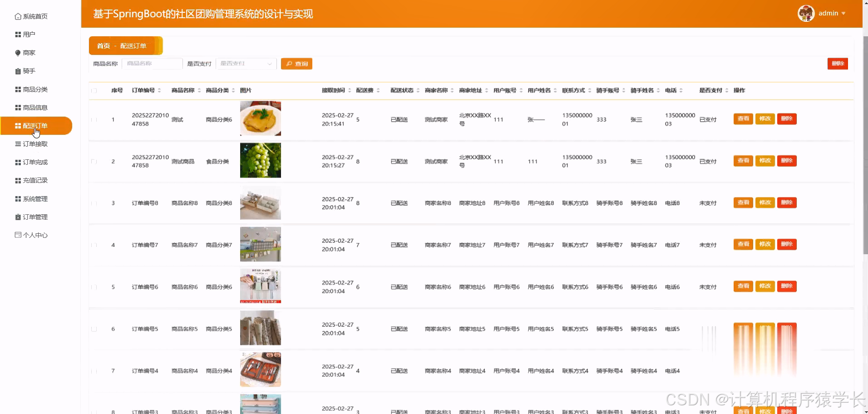Sort by 联系方式 column arrows
Screen dimensions: 868x414
click(590, 90)
